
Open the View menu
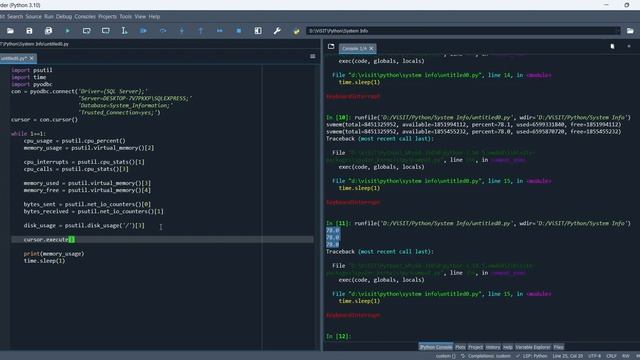[140, 17]
